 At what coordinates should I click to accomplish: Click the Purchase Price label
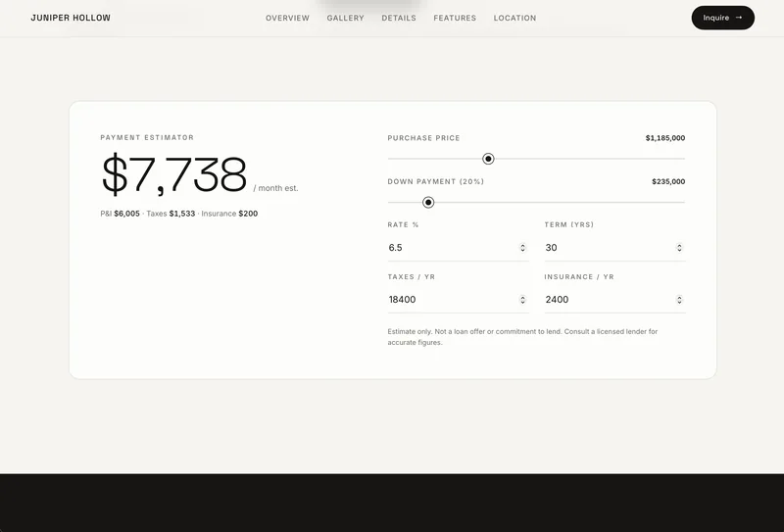pyautogui.click(x=423, y=138)
